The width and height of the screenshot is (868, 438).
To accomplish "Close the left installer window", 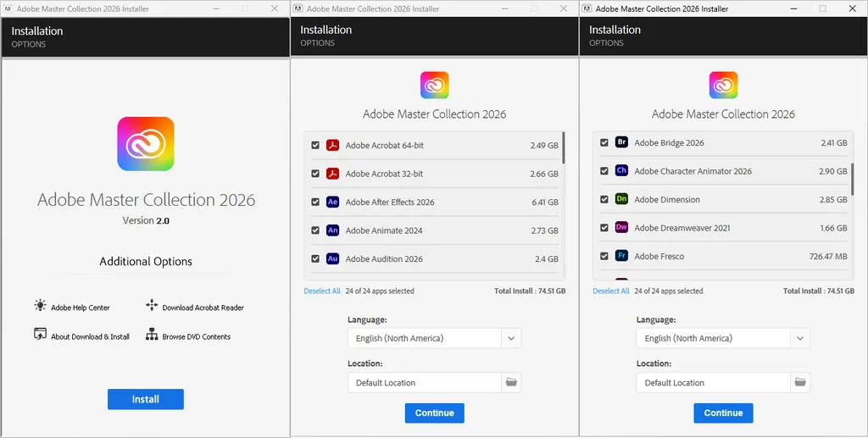I will point(275,8).
